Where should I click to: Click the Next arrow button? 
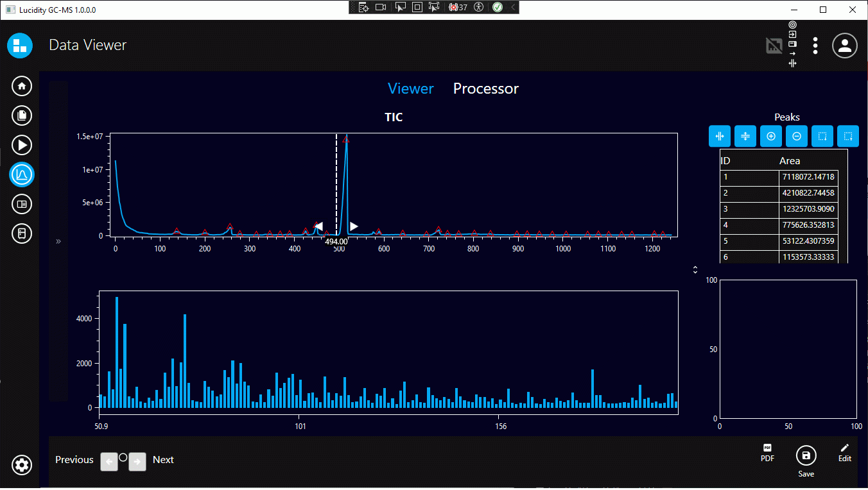[137, 462]
